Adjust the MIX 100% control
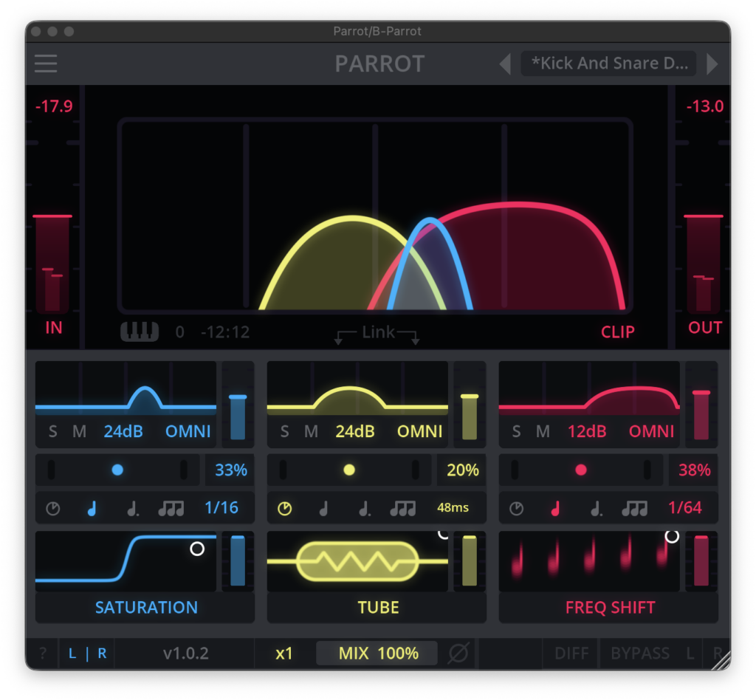 tap(377, 653)
